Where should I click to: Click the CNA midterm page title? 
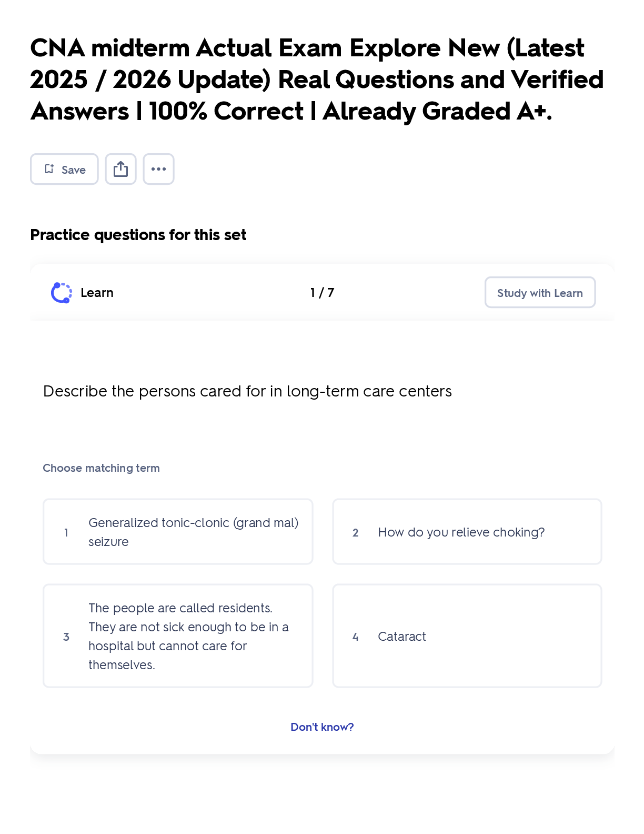point(317,80)
